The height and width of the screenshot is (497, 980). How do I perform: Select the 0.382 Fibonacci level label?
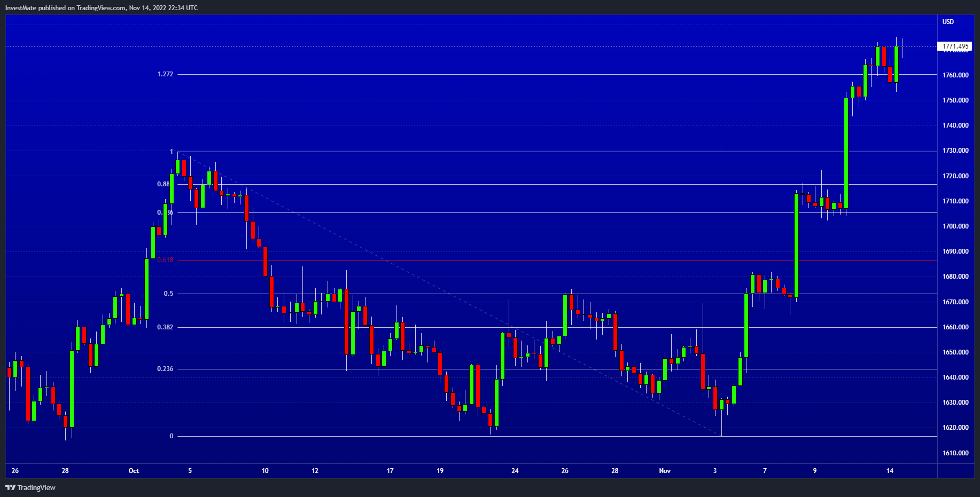tap(165, 327)
